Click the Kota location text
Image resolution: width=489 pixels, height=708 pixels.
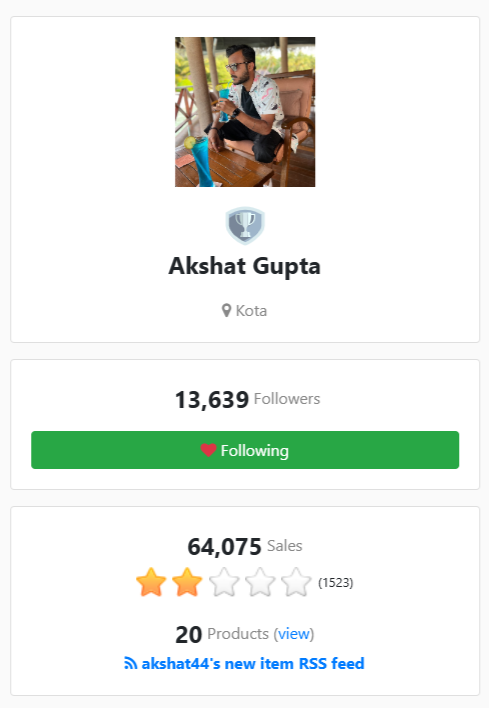pyautogui.click(x=251, y=311)
